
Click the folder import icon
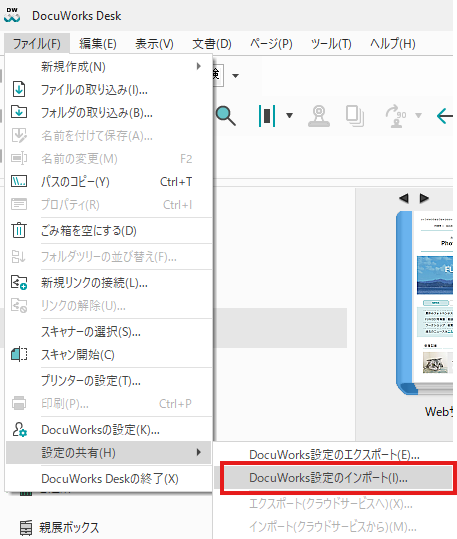tap(19, 112)
